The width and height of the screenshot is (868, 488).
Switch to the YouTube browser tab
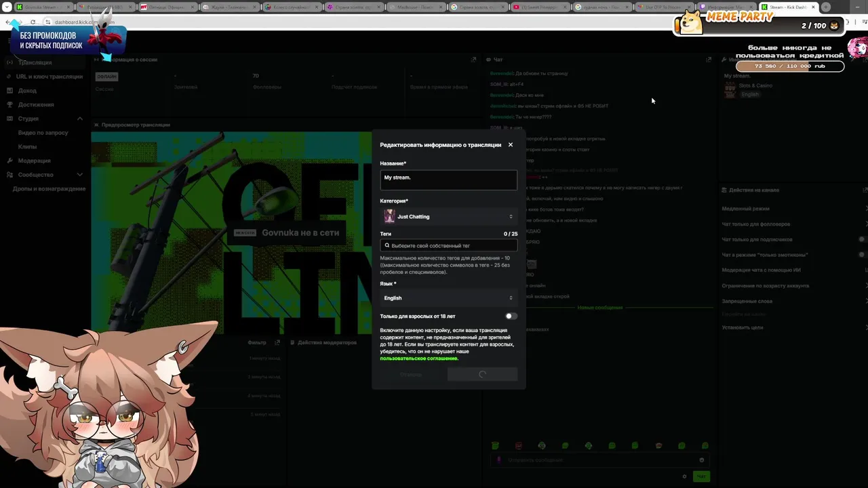pyautogui.click(x=540, y=7)
